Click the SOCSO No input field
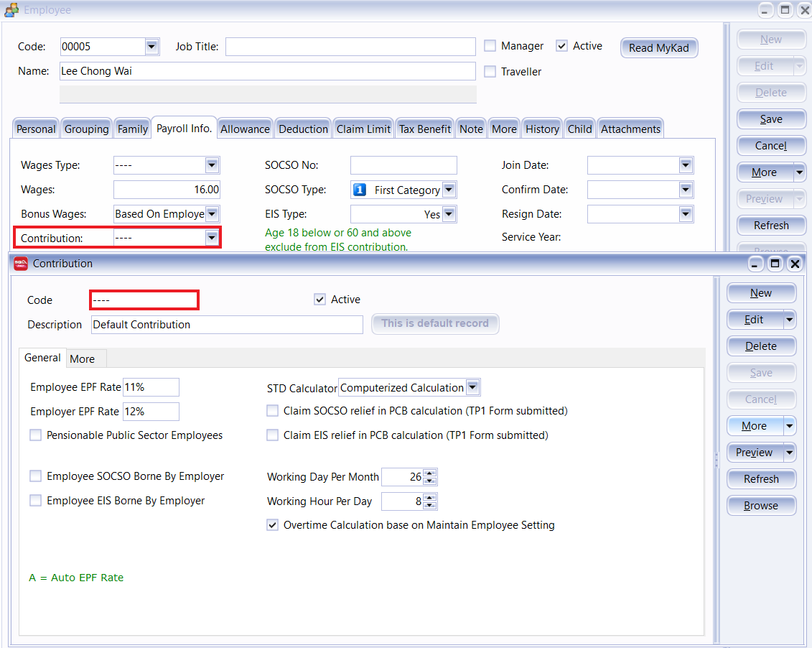The height and width of the screenshot is (648, 812). [403, 165]
